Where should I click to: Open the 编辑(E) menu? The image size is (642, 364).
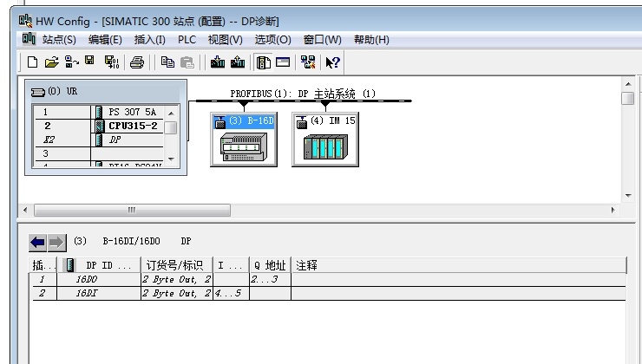(105, 40)
